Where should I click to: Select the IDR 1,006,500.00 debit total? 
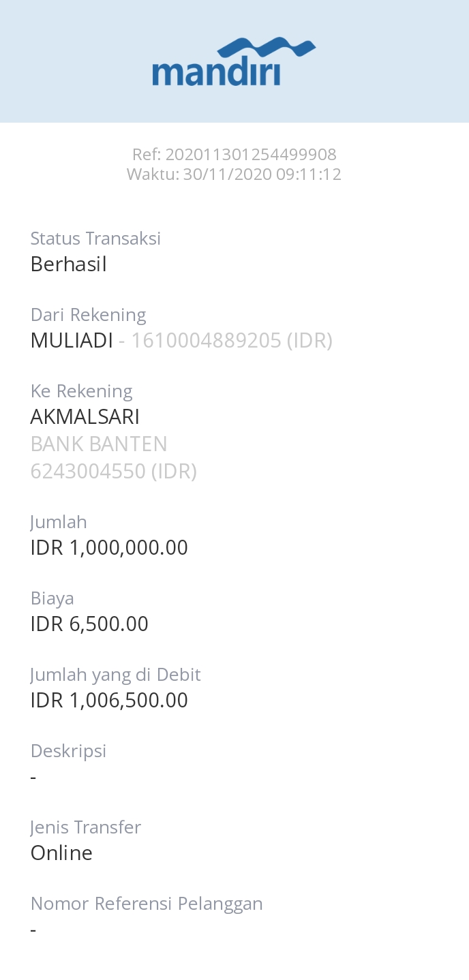coord(109,701)
